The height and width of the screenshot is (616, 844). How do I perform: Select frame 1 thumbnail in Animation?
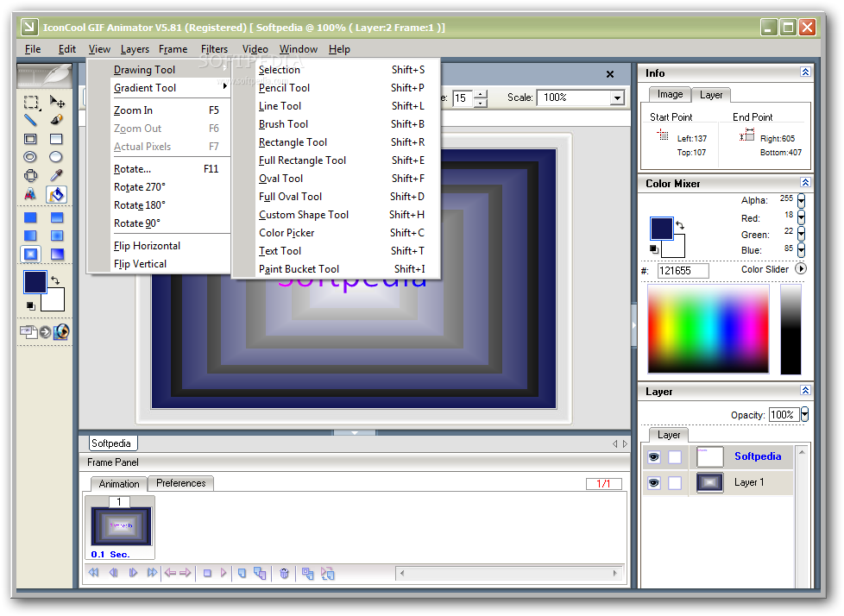pos(121,525)
